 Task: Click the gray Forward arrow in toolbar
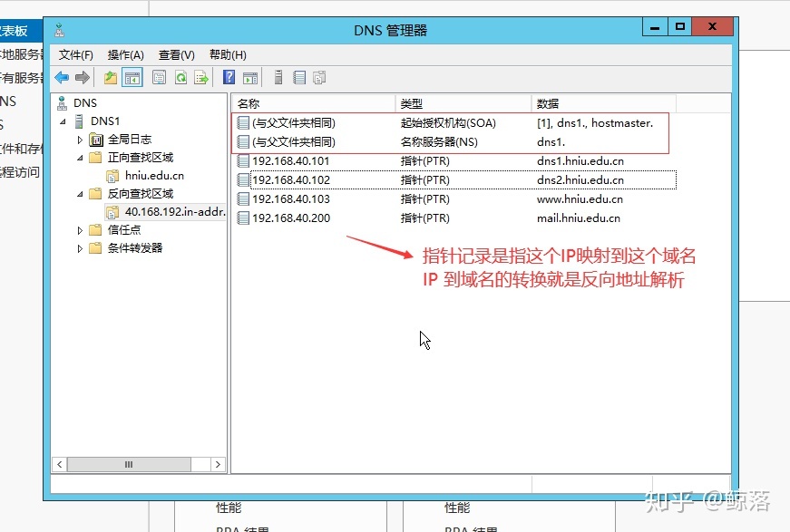pos(83,78)
